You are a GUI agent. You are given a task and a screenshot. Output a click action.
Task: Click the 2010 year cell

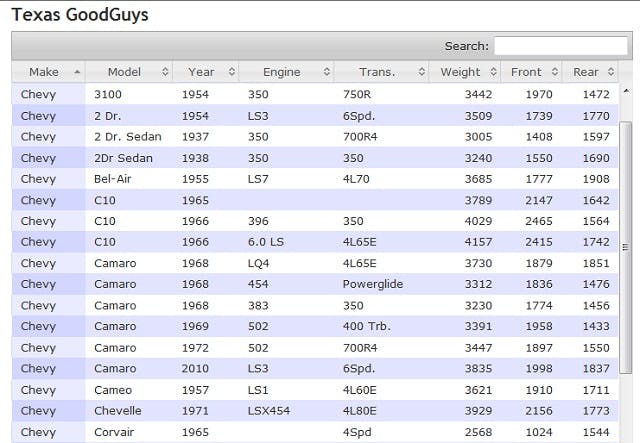pyautogui.click(x=198, y=369)
